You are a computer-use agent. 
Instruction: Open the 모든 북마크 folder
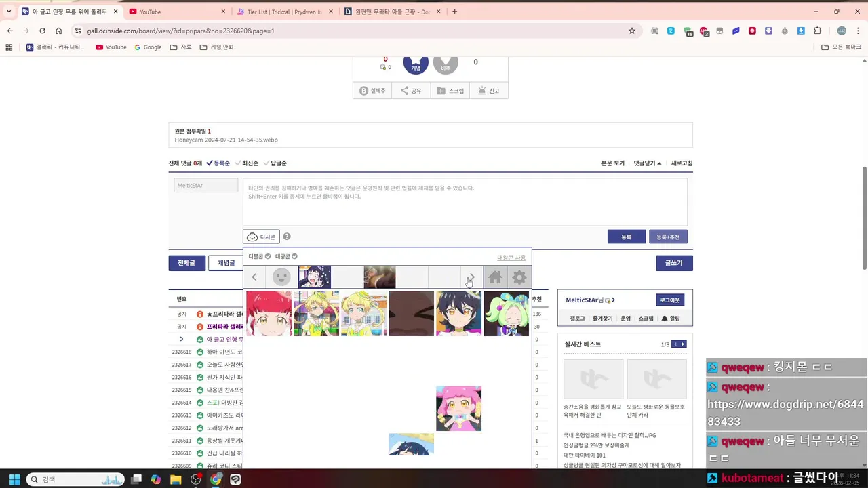pyautogui.click(x=841, y=47)
